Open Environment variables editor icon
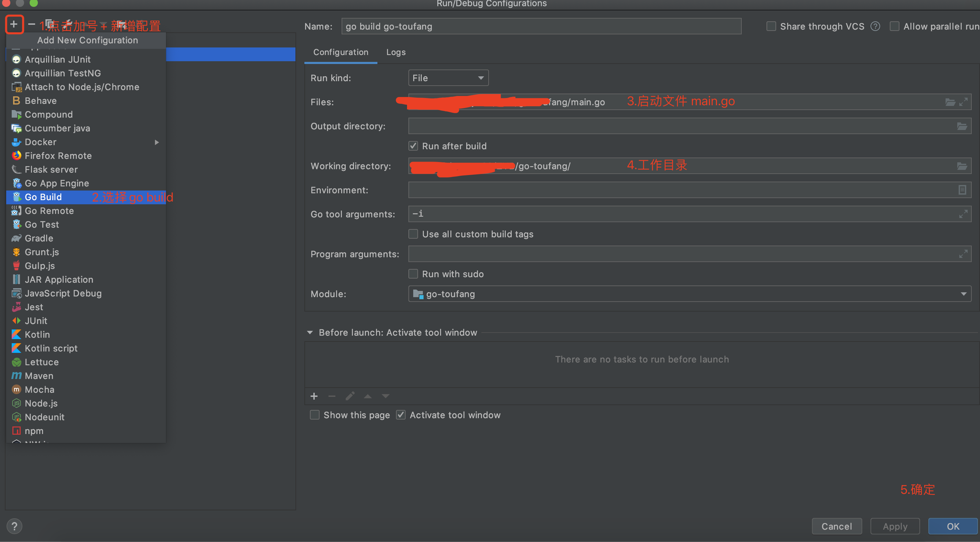 pos(962,190)
